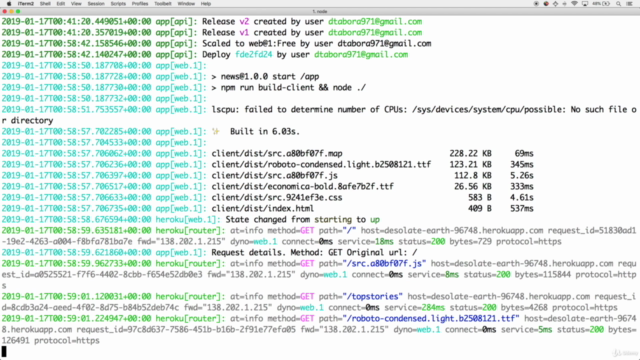Click 'client/dist/src.9241ef3e.css' file name

[277, 198]
